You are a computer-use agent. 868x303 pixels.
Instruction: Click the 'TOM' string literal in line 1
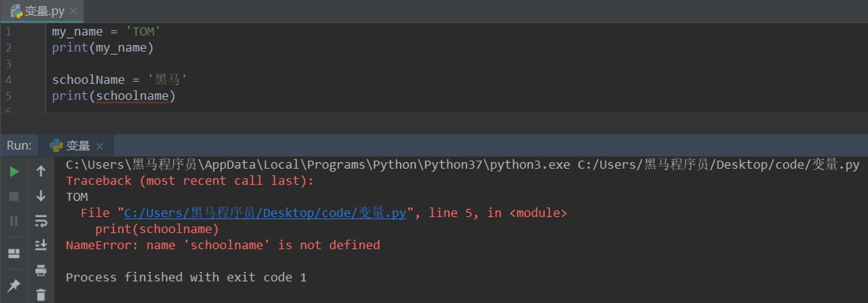point(143,31)
